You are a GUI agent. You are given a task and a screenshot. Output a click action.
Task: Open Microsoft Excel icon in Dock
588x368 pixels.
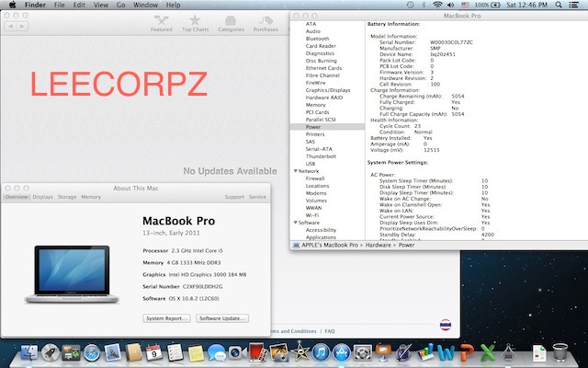[x=488, y=353]
